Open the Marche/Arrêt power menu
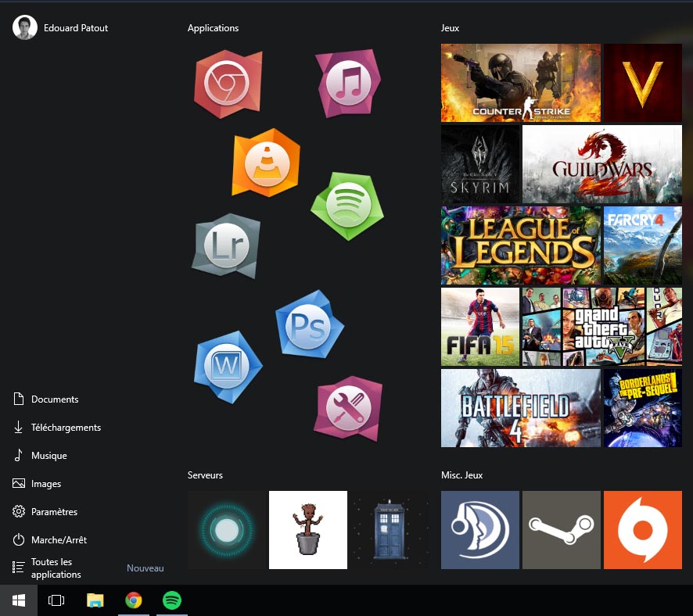Viewport: 693px width, 616px height. tap(49, 539)
